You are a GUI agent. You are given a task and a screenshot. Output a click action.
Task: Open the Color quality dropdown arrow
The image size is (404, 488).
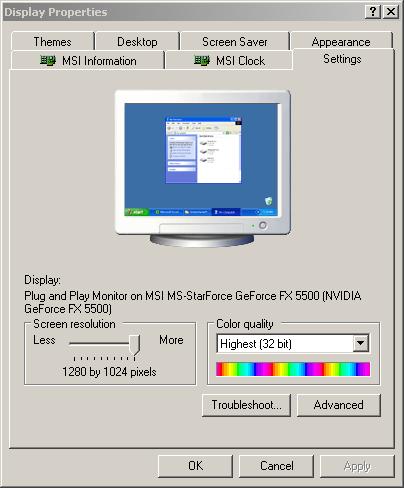click(x=361, y=343)
